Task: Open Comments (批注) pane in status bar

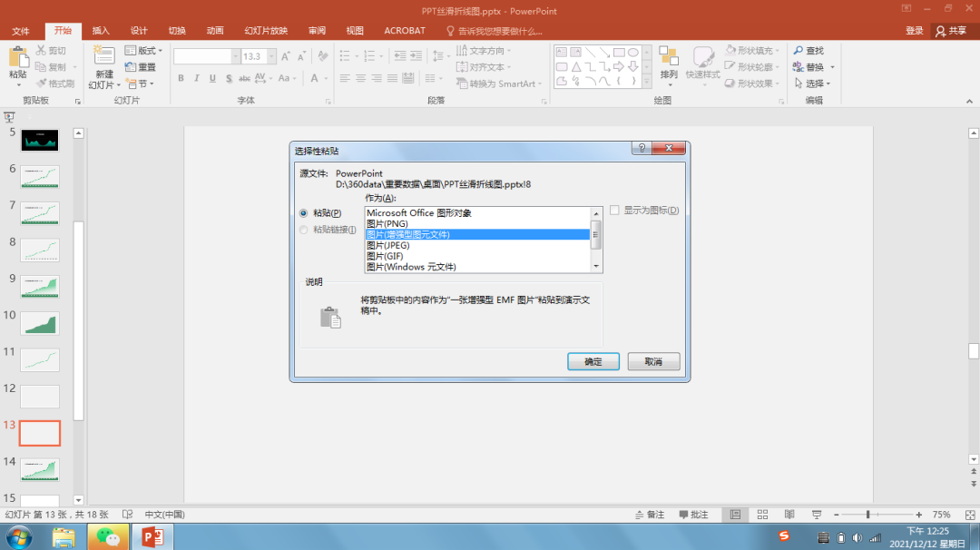Action: click(x=694, y=515)
